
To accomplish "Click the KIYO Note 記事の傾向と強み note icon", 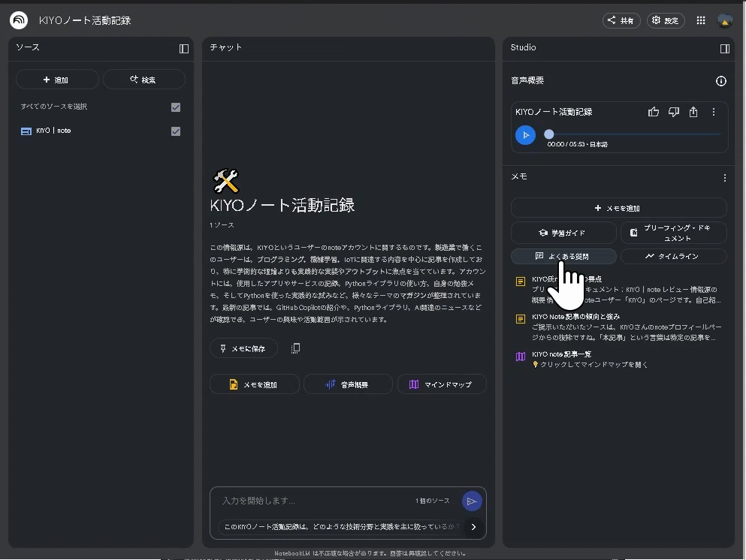I will [x=521, y=319].
